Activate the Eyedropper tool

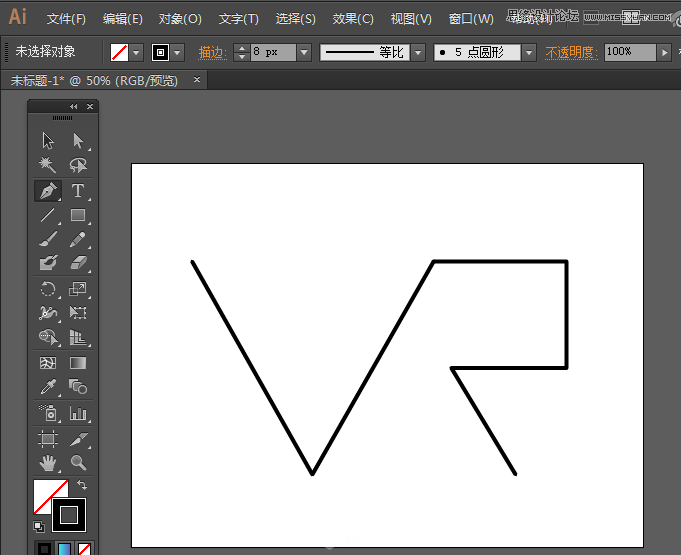[48, 387]
